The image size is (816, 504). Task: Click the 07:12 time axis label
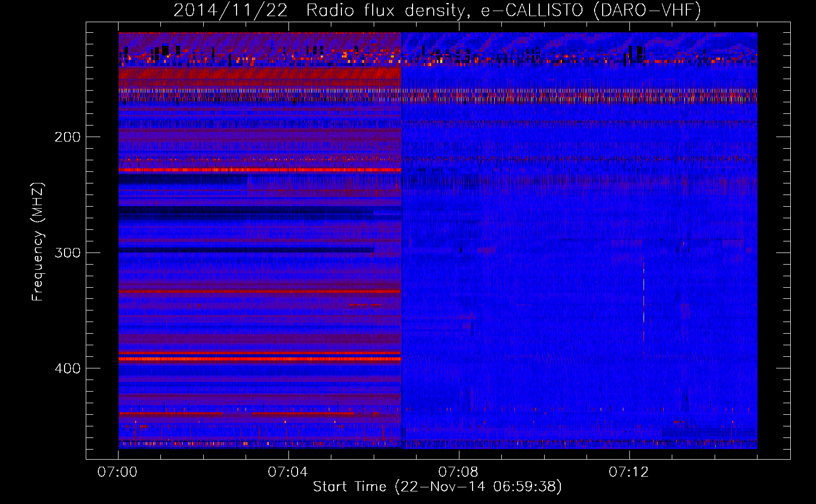[x=629, y=472]
